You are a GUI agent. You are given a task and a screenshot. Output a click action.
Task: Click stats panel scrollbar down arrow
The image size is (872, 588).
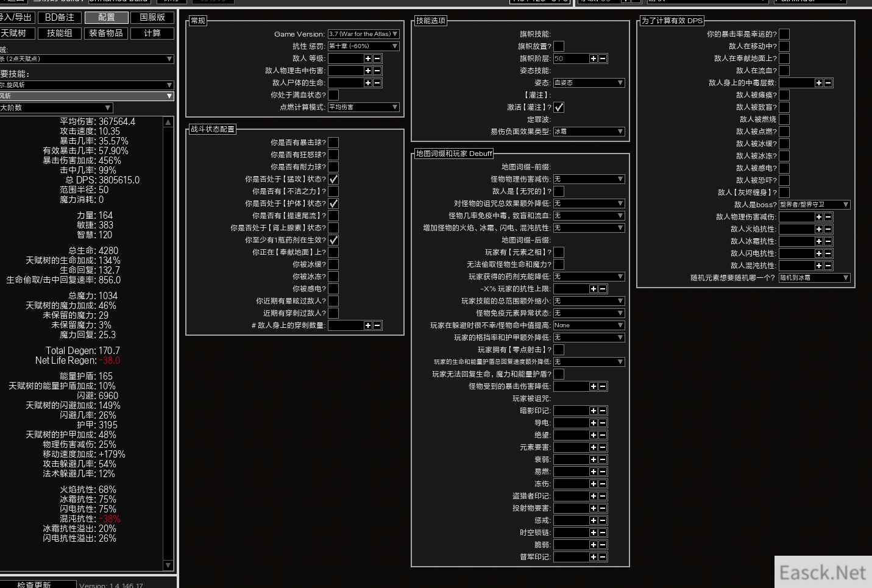[x=168, y=565]
